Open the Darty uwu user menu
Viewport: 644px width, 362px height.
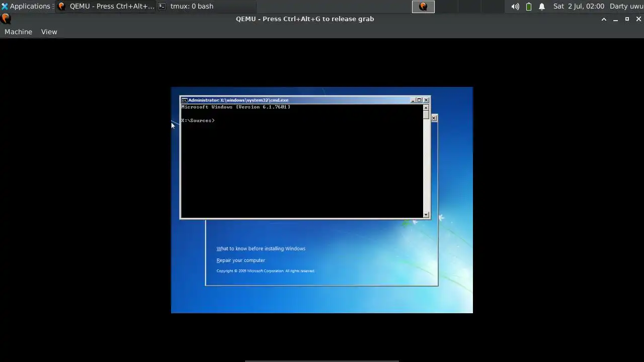pos(626,7)
